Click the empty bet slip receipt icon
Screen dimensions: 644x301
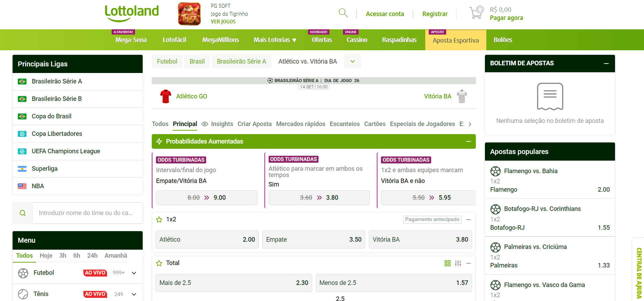click(550, 96)
